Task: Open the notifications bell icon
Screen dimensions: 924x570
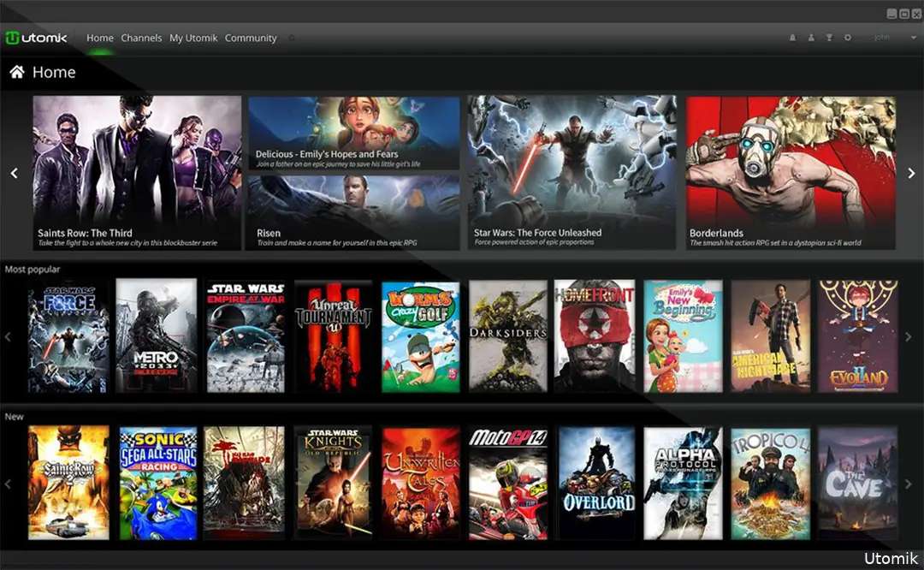Action: 792,38
